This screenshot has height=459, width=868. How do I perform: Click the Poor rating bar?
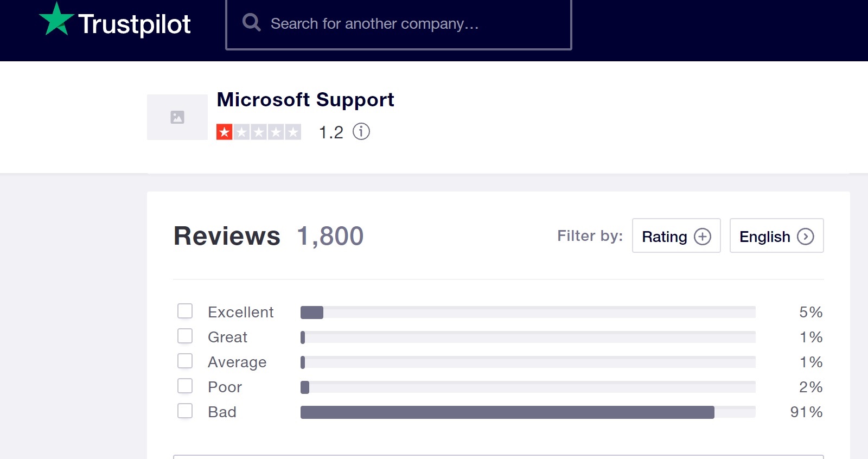click(x=528, y=387)
